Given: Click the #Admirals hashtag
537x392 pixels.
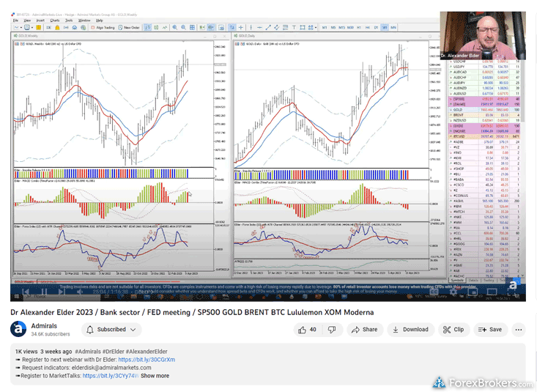Looking at the screenshot, I should click(88, 352).
